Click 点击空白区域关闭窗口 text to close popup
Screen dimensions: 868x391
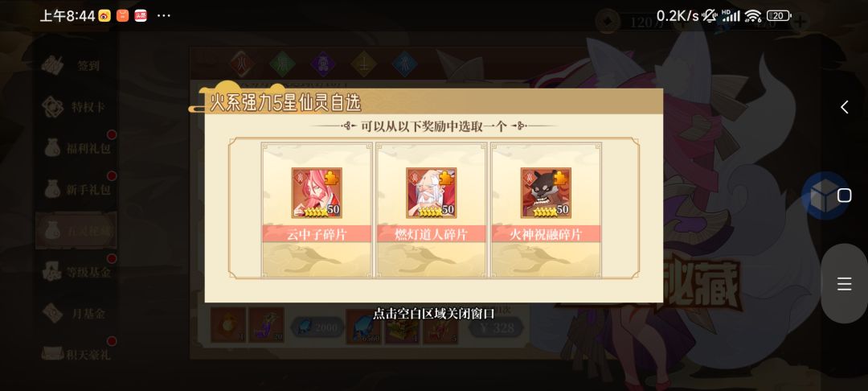(433, 314)
